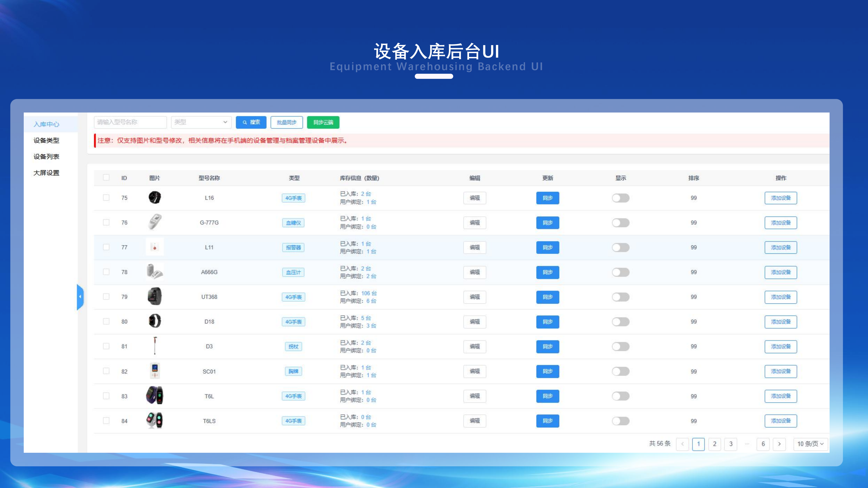Open 设备类型 in the sidebar menu
The image size is (868, 488).
click(47, 141)
